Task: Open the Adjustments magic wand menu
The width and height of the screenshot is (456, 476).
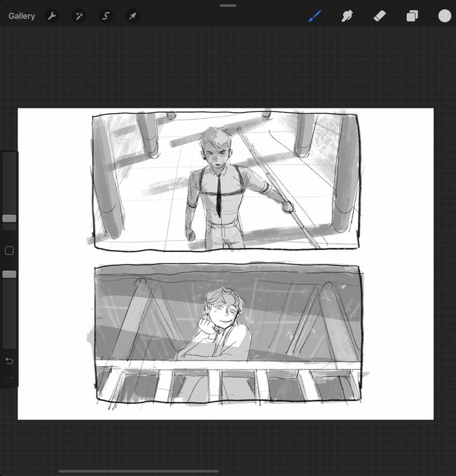Action: click(x=79, y=16)
